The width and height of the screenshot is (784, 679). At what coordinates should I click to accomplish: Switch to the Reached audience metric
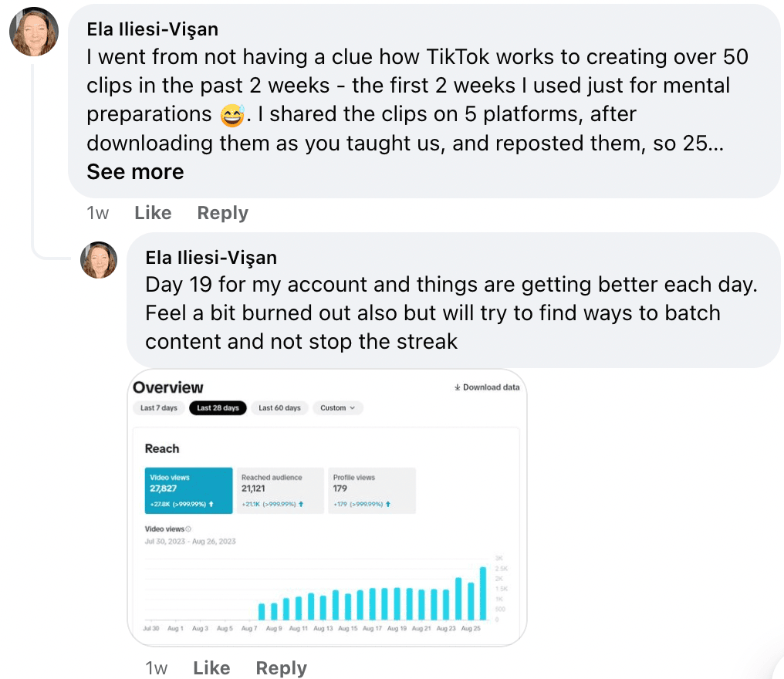[x=280, y=491]
